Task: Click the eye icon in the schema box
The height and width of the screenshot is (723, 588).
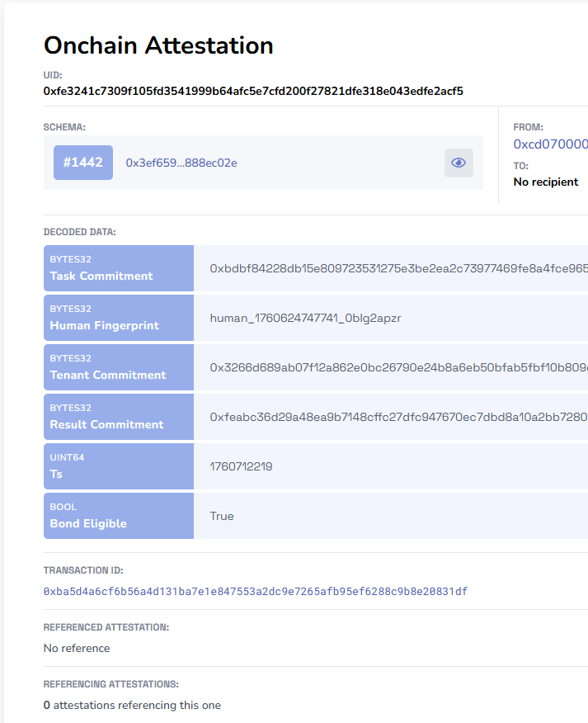Action: [459, 163]
